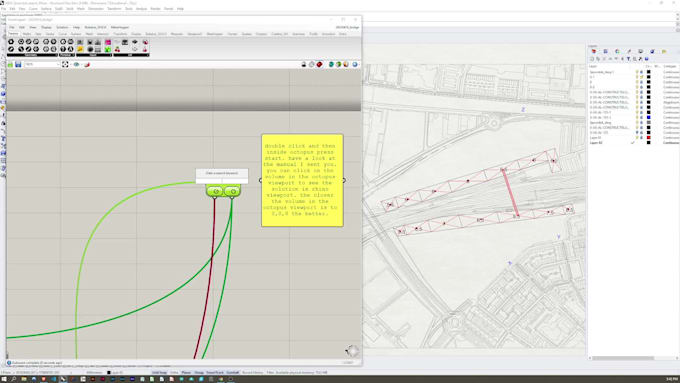
Task: Select the cherries icon in the Util group
Action: [x=117, y=49]
